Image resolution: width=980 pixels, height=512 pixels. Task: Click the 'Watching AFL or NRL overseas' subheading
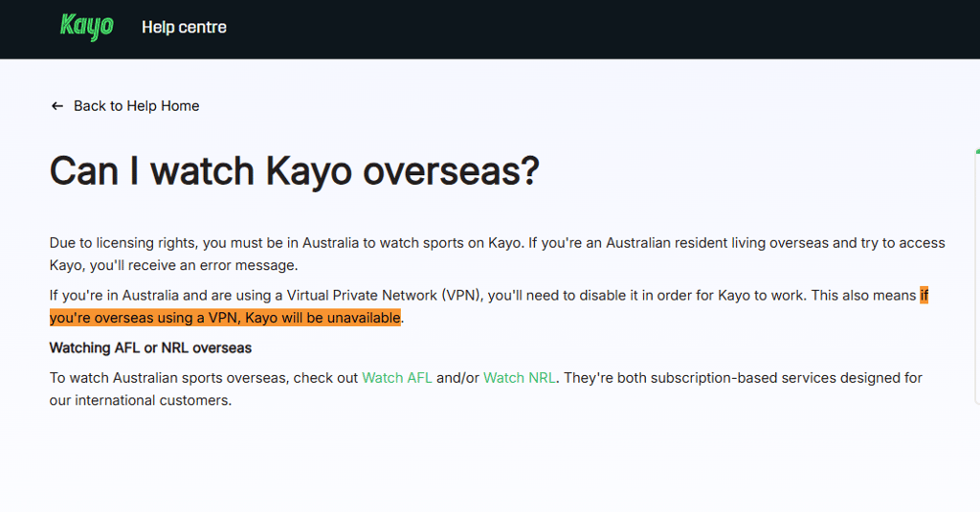[x=150, y=348]
